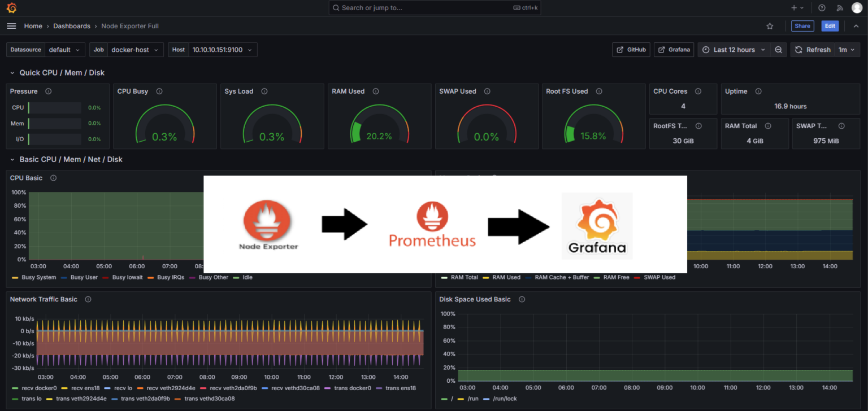Go to Dashboards in the breadcrumb
The width and height of the screenshot is (868, 411).
click(72, 25)
